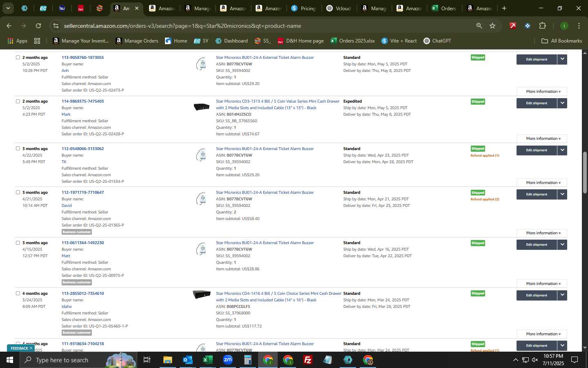Open the Apps bookmarks grid
Image resolution: width=588 pixels, height=368 pixels.
(x=18, y=41)
